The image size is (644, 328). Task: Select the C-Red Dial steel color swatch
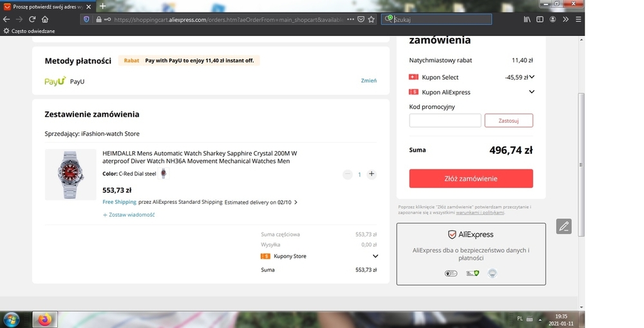[x=164, y=174]
